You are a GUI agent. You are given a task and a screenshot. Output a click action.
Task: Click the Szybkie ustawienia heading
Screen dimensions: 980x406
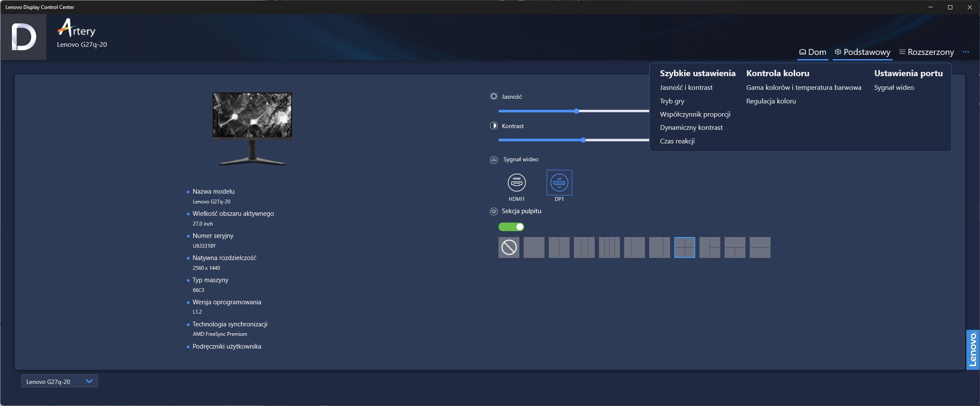(x=697, y=73)
